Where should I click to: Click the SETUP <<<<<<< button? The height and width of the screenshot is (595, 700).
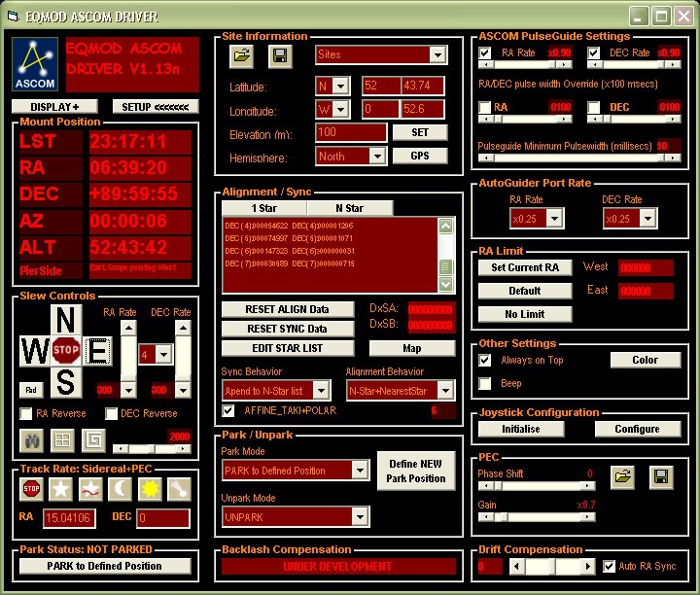click(x=156, y=107)
